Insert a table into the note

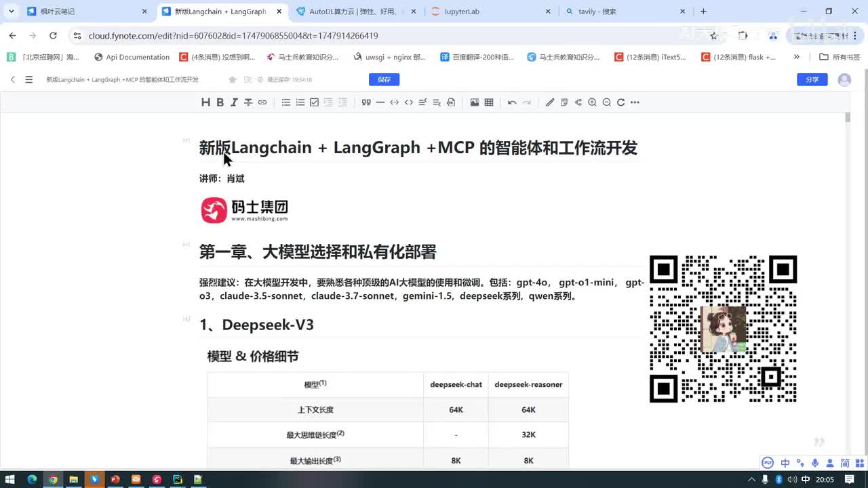coord(489,102)
